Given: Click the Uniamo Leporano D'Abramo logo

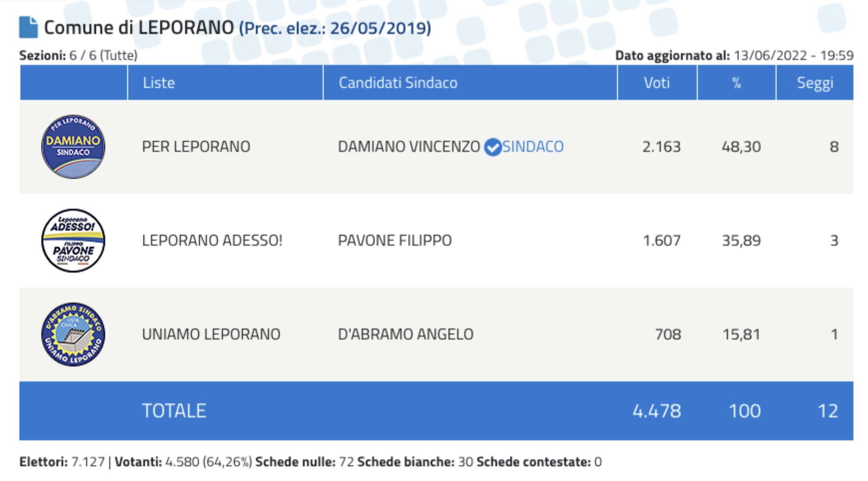Looking at the screenshot, I should pyautogui.click(x=73, y=334).
